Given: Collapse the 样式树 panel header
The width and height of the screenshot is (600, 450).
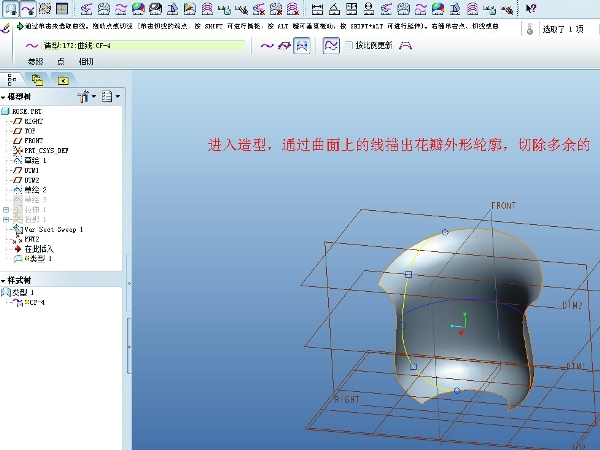Looking at the screenshot, I should 4,280.
